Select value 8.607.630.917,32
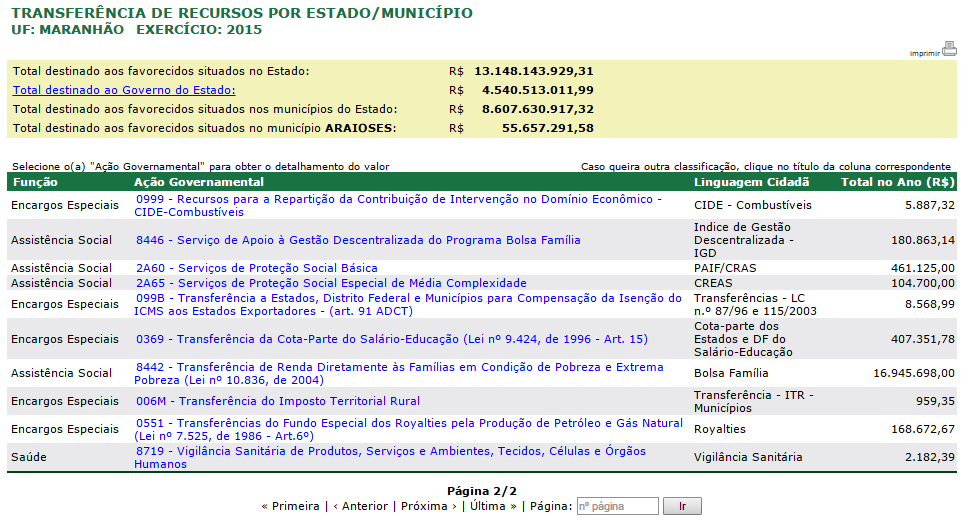972x520 pixels. 537,109
